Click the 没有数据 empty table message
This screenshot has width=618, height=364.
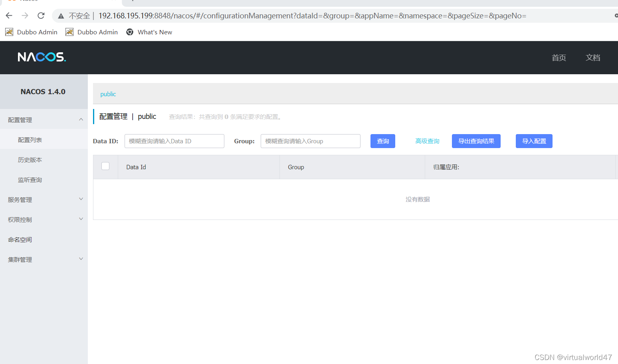click(418, 199)
